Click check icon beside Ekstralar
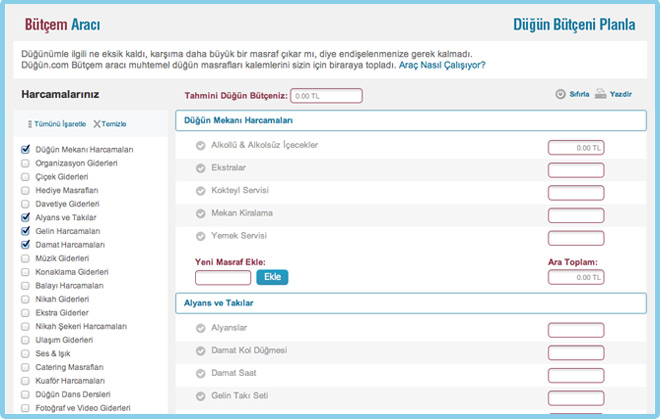The height and width of the screenshot is (419, 660). (201, 168)
